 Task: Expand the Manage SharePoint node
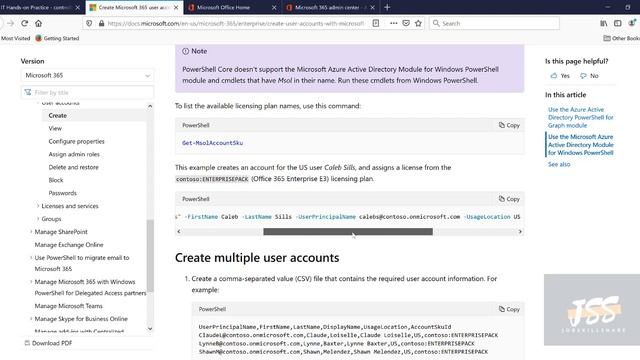[x=31, y=232]
